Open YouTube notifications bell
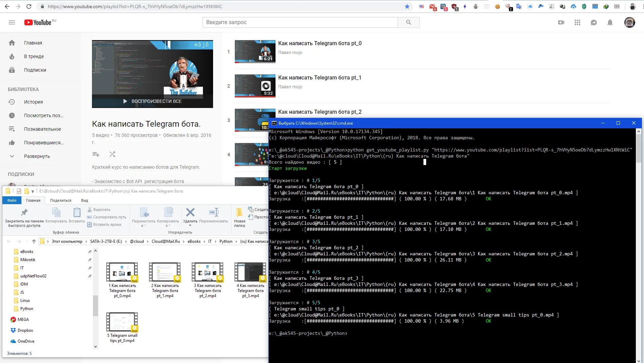Screen dimensions: 644x363 (x=610, y=22)
